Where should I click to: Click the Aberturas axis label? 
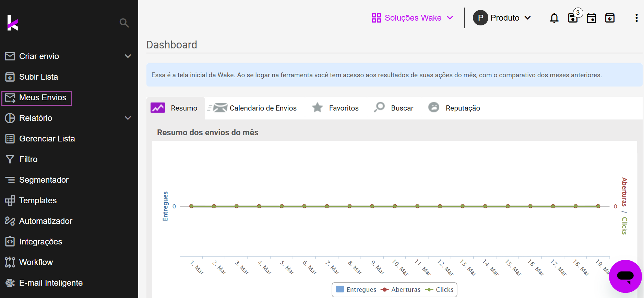tap(624, 192)
